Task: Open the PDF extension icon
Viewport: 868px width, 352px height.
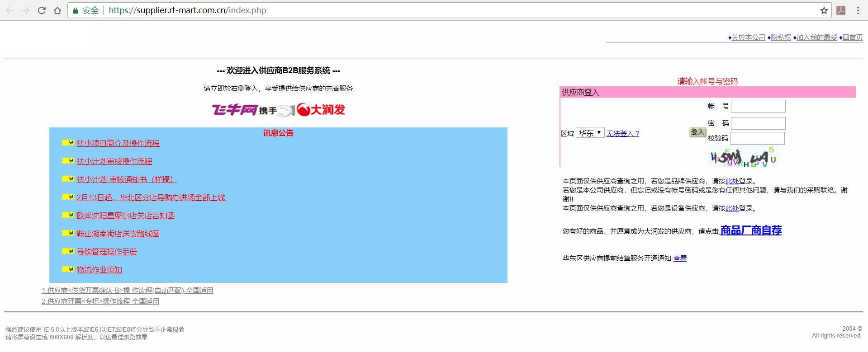Action: [x=841, y=10]
